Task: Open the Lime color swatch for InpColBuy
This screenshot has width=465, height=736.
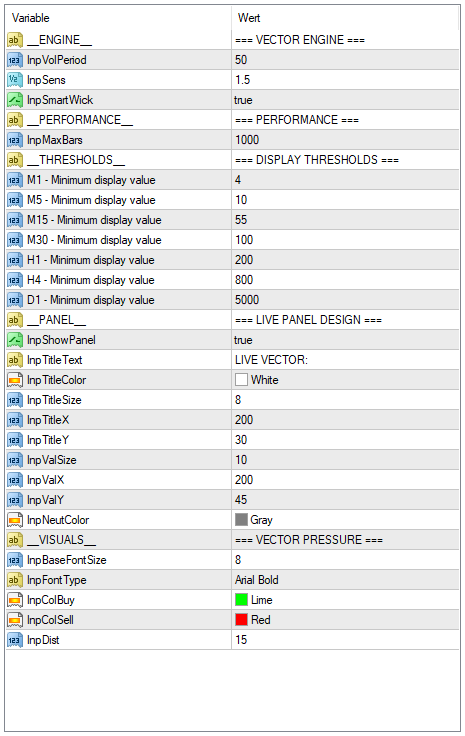Action: click(241, 600)
